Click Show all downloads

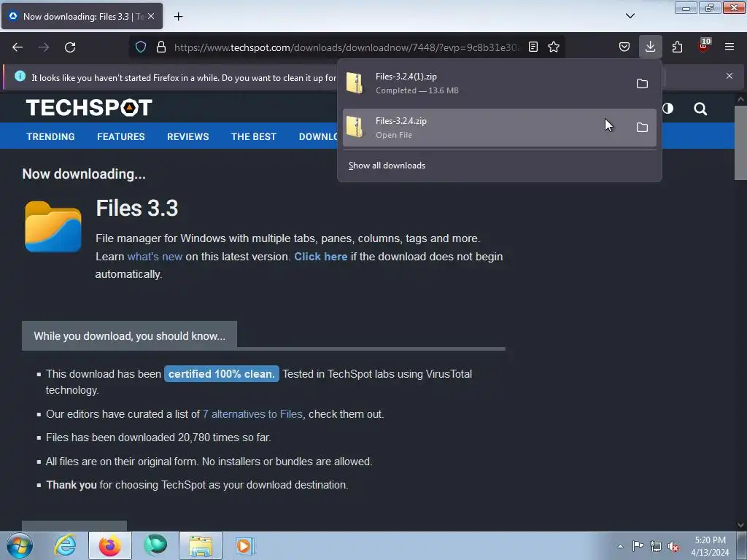(387, 166)
